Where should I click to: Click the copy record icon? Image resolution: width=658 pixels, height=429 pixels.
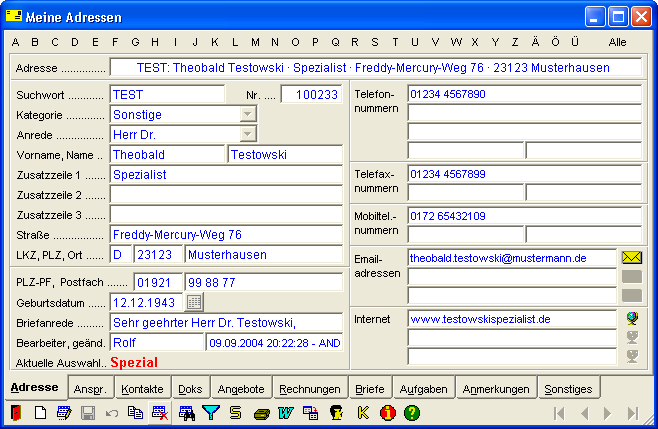tap(135, 413)
